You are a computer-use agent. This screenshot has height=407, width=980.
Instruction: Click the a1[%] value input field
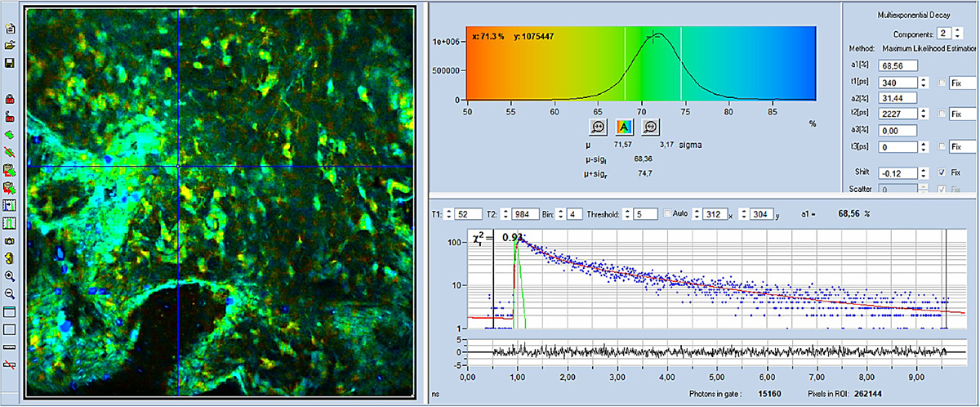click(x=898, y=65)
